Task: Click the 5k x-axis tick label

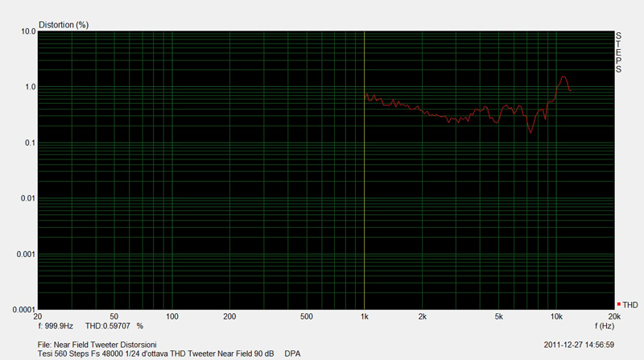Action: click(498, 317)
